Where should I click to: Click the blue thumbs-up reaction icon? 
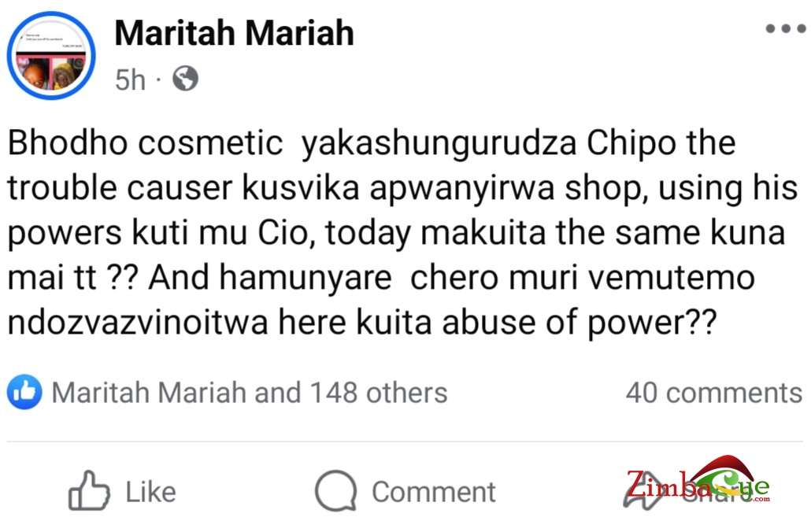coord(24,392)
